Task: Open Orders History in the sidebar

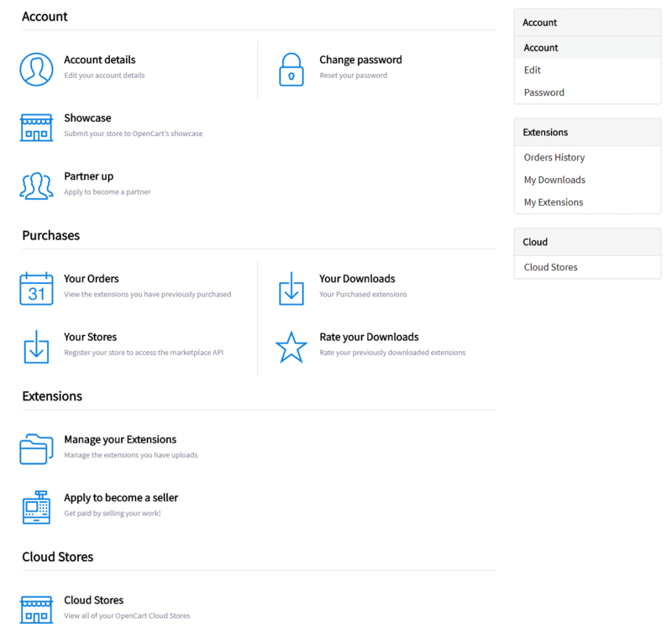Action: (554, 157)
